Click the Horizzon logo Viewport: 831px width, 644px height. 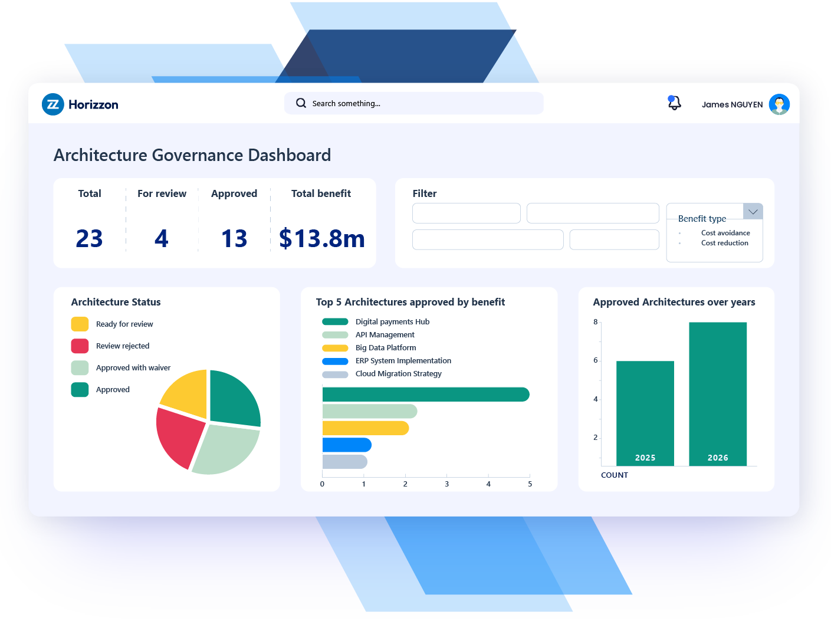click(x=80, y=104)
